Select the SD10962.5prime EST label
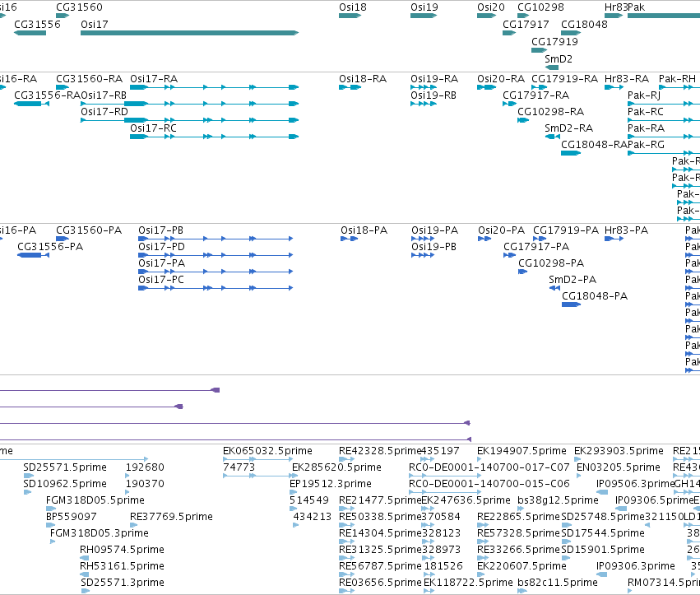Viewport: 700px width, 595px height. click(x=65, y=484)
